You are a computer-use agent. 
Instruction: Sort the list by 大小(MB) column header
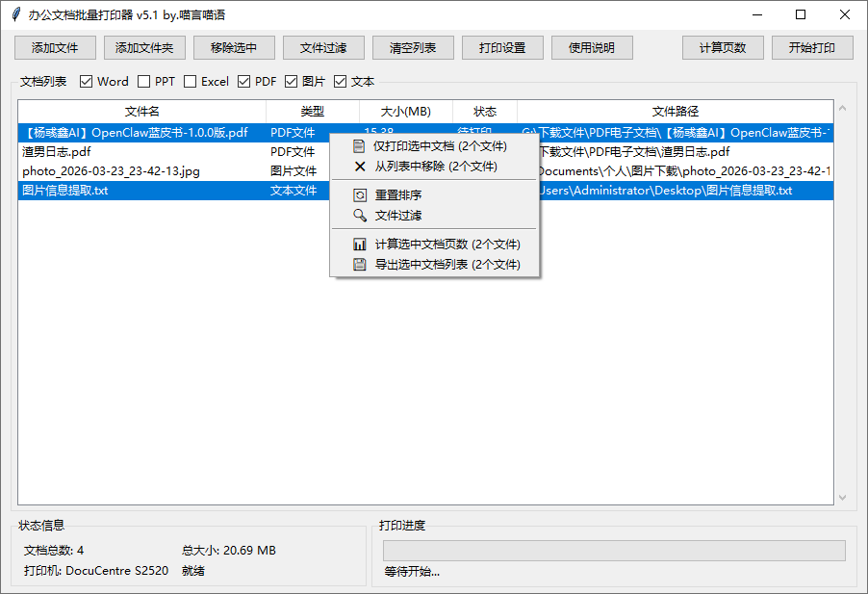point(405,112)
